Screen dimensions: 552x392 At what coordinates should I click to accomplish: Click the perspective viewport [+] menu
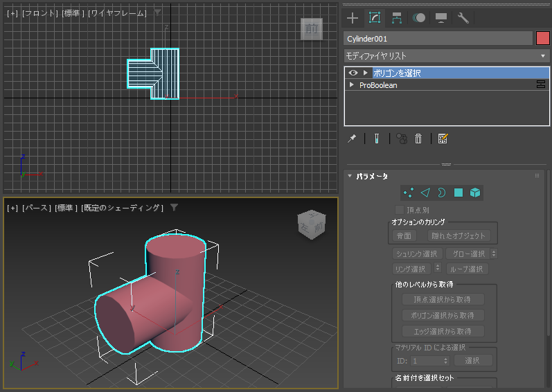click(12, 208)
